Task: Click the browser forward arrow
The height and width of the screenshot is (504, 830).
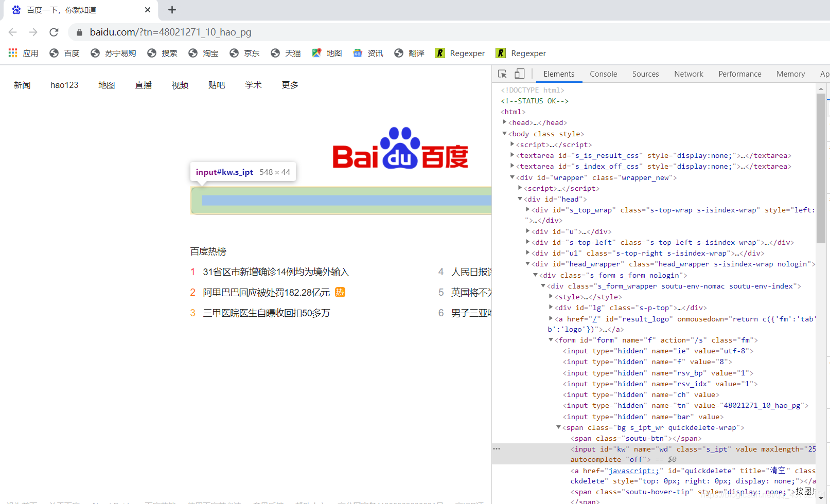Action: tap(33, 32)
